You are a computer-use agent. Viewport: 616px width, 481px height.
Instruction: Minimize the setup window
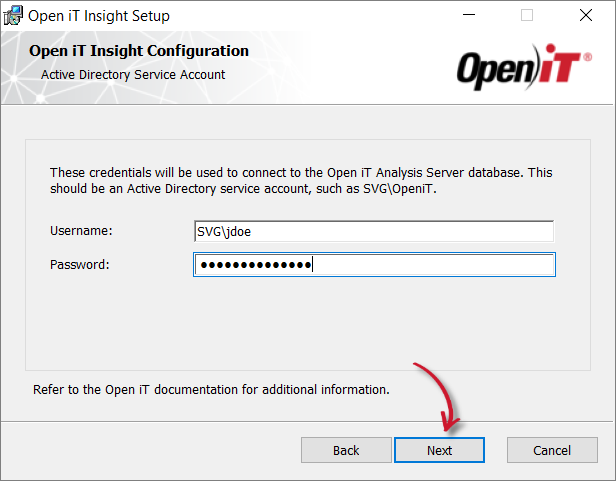[x=469, y=15]
